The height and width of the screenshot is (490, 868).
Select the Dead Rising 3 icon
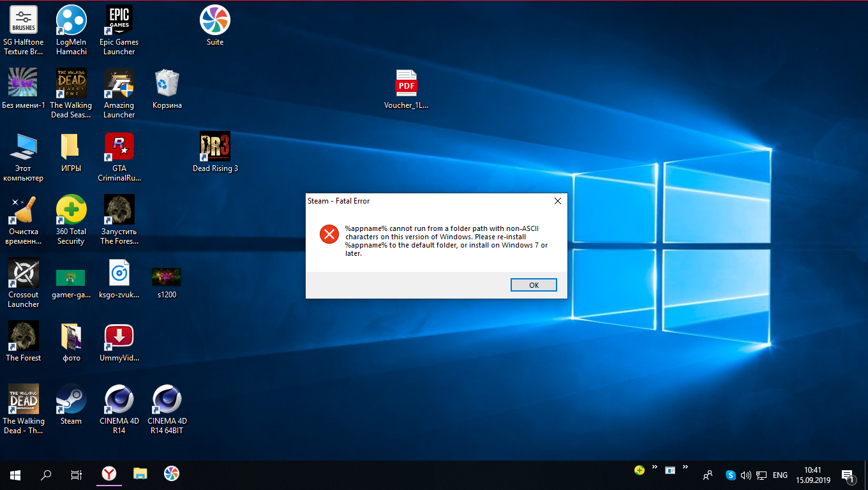[x=215, y=152]
